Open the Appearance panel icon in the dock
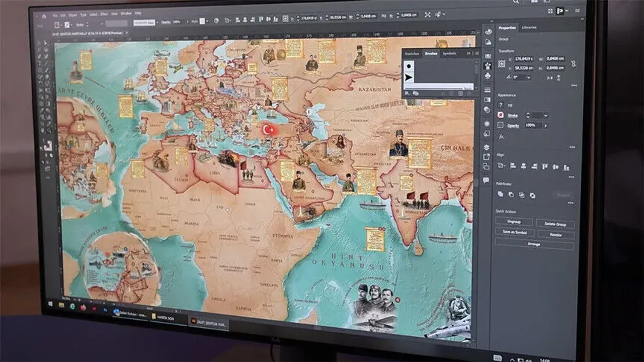The width and height of the screenshot is (644, 362). pos(487,123)
